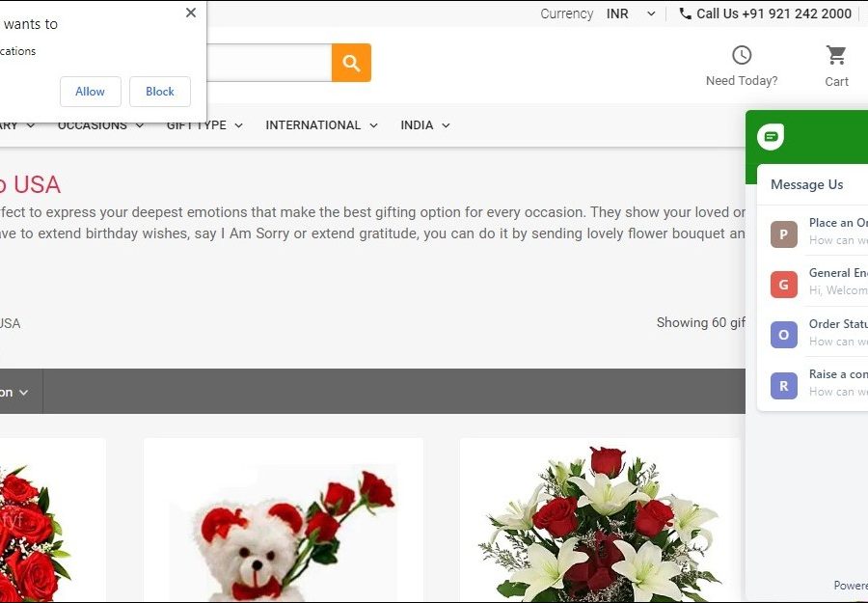
Task: Click Allow on the notification prompt
Action: coord(90,92)
